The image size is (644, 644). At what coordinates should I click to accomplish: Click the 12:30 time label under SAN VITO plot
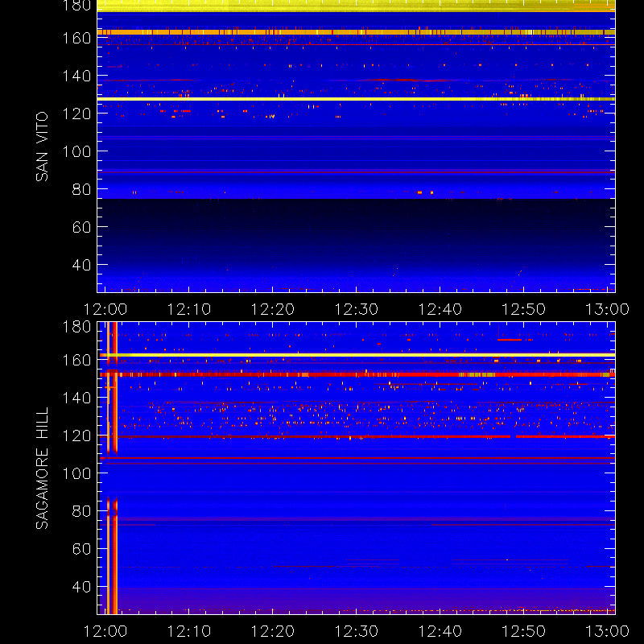tap(357, 309)
